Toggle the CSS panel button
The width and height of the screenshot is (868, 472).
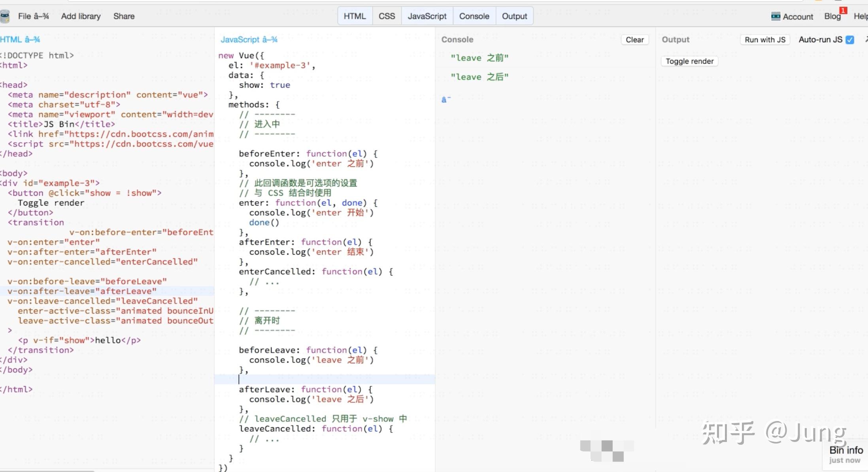tap(387, 16)
